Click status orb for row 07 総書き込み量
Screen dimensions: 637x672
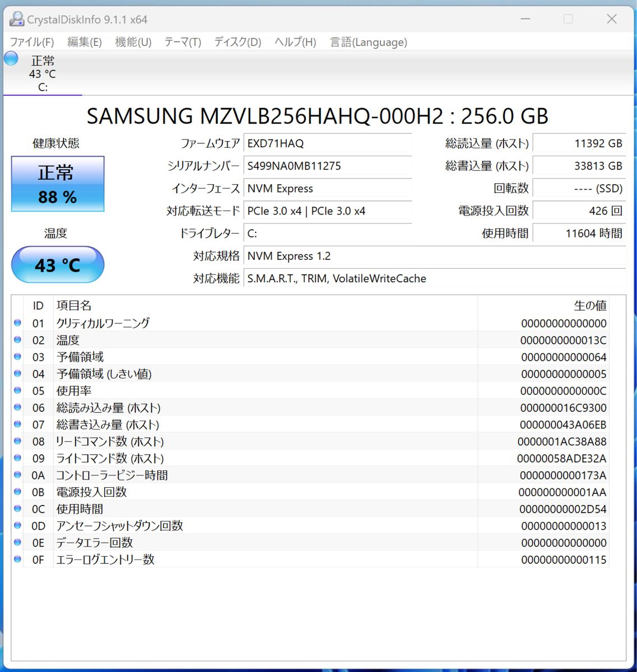tap(17, 424)
